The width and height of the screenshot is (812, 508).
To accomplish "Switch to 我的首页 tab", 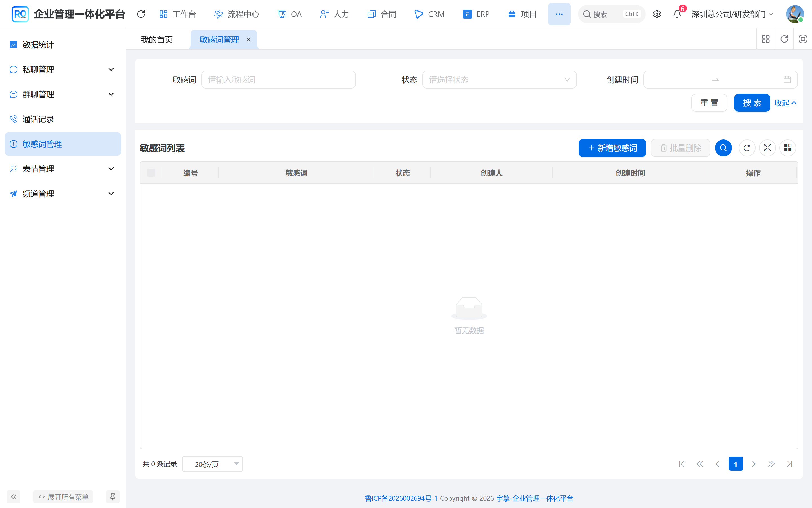I will pos(157,40).
